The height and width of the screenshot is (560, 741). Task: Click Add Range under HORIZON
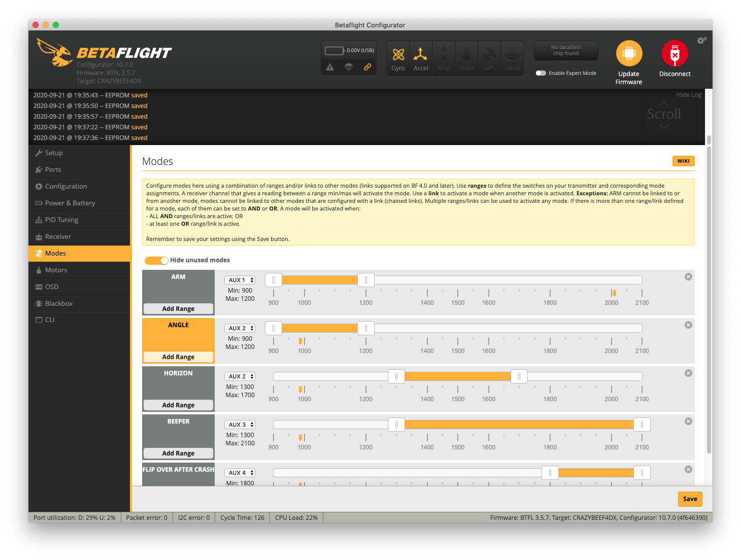coord(178,405)
